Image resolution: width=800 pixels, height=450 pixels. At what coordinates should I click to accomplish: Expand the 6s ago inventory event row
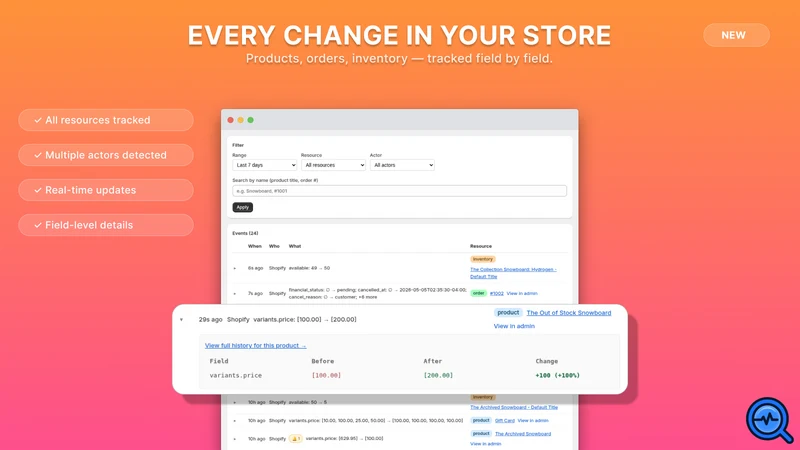[x=235, y=268]
